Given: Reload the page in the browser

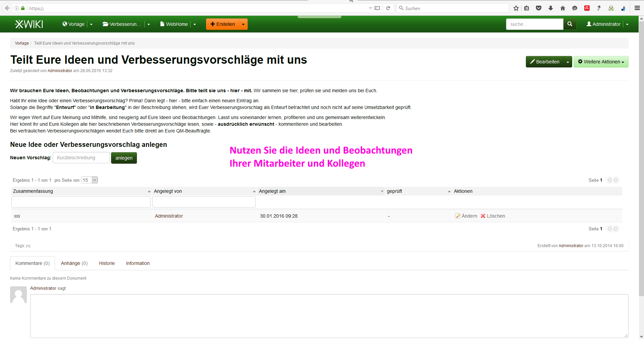Looking at the screenshot, I should 388,8.
